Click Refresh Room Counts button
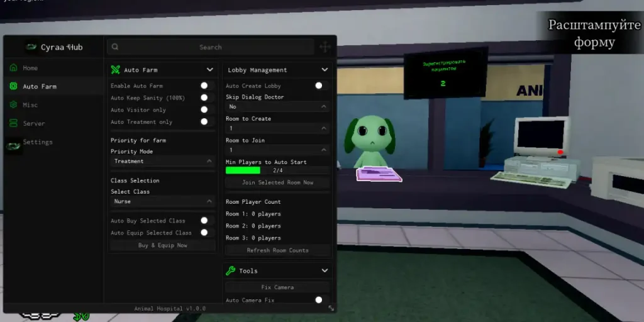Screen dimensions: 644x322 tap(277, 250)
